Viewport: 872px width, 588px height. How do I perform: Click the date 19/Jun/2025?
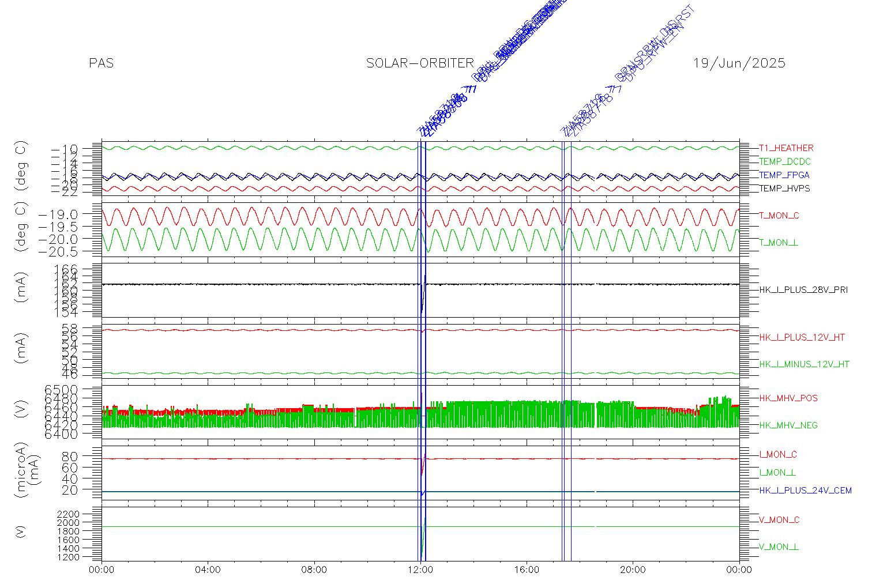click(x=739, y=63)
